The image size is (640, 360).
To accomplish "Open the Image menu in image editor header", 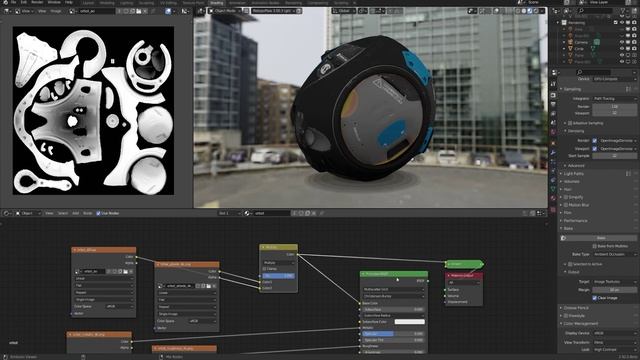I will coord(56,11).
